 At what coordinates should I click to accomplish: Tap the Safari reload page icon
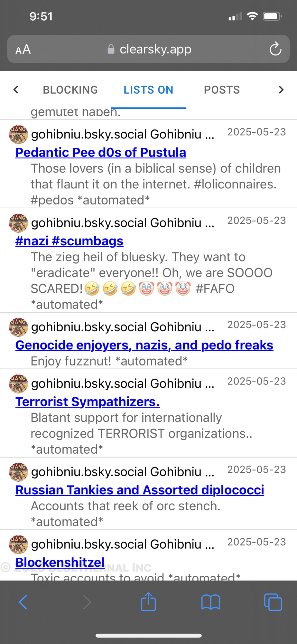point(275,49)
